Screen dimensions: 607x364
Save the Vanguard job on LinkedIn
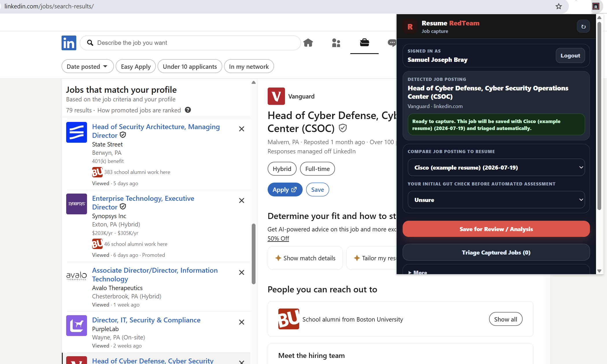click(317, 190)
